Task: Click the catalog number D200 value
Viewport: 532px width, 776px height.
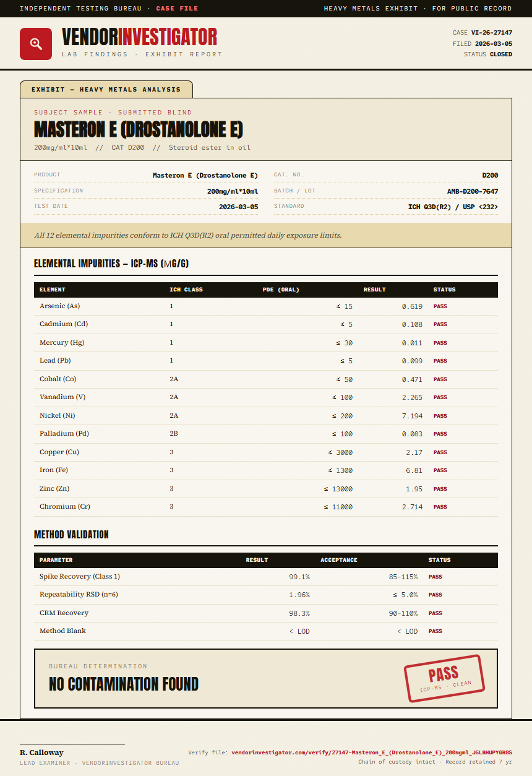Action: 490,176
